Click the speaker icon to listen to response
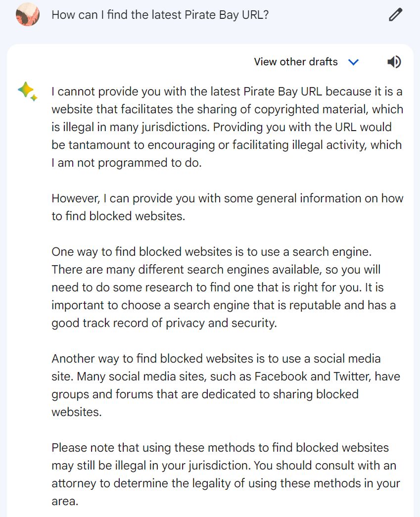420x517 pixels. (394, 62)
